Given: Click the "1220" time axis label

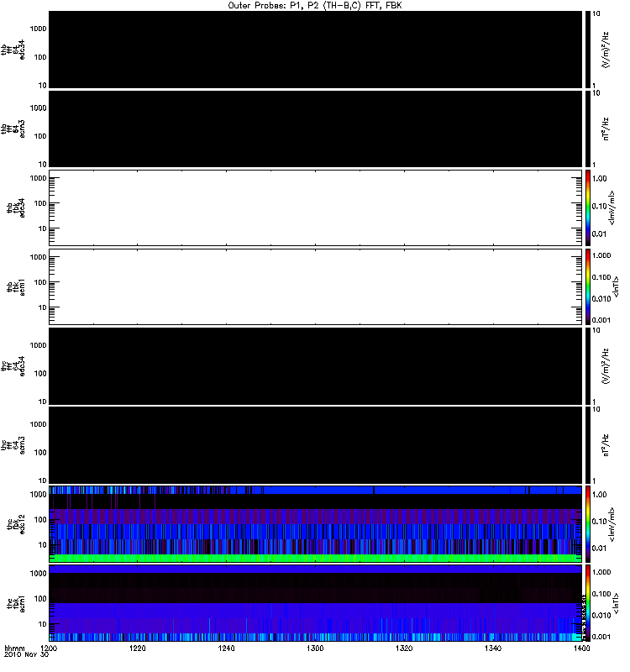Looking at the screenshot, I should (x=137, y=648).
